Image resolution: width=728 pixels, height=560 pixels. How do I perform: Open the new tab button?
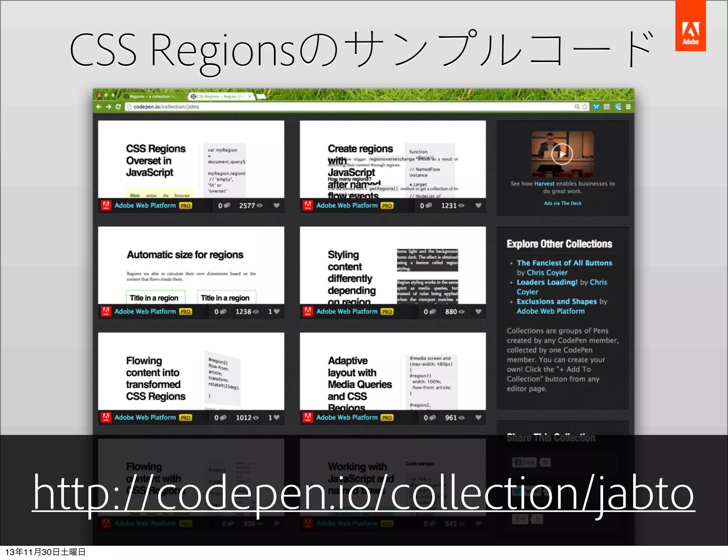pos(261,97)
